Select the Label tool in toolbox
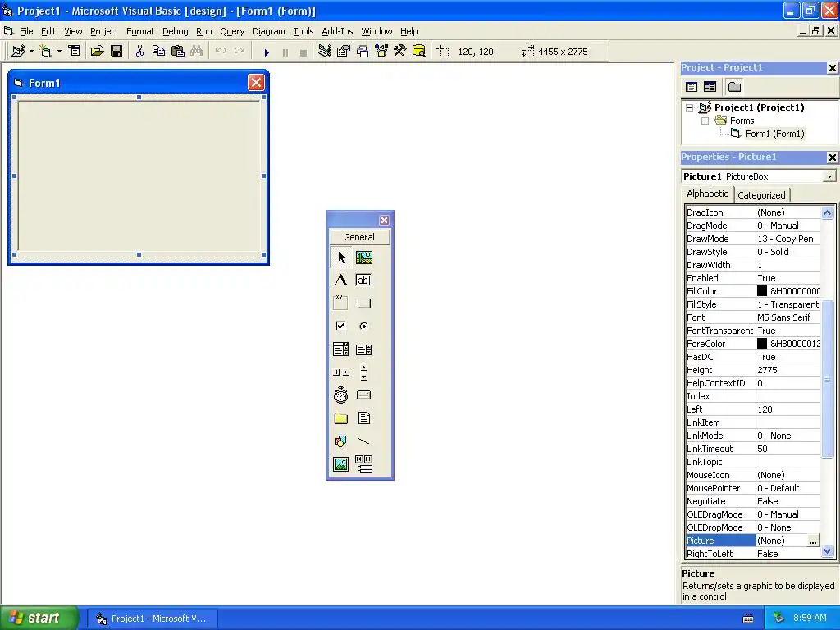Screen dimensions: 840x630 coord(340,281)
